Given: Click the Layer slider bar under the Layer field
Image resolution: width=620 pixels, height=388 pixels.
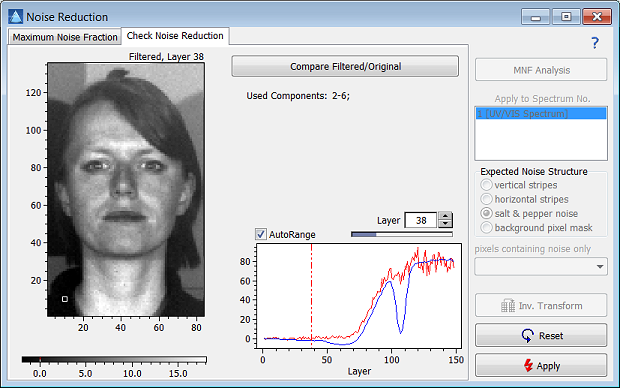Looking at the screenshot, I should pos(402,235).
